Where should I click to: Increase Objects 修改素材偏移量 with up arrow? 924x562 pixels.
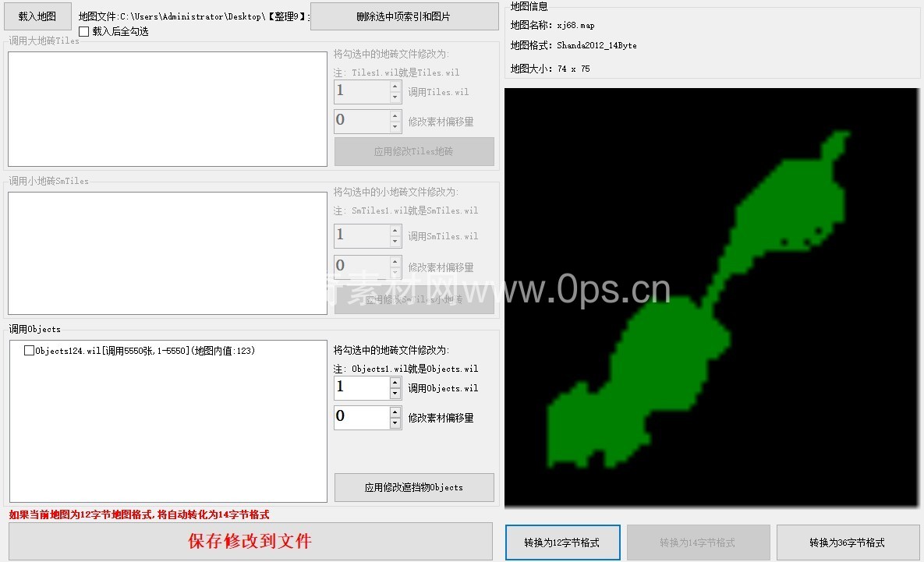pos(395,412)
